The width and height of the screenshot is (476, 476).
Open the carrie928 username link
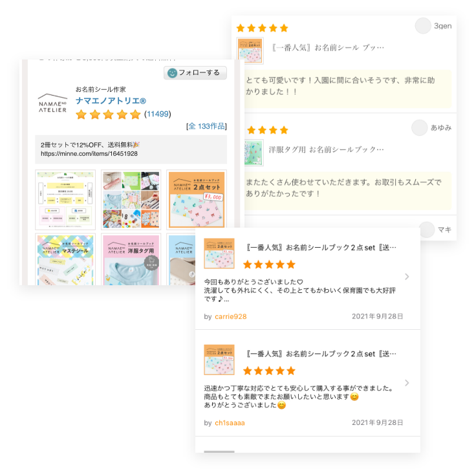pos(231,317)
